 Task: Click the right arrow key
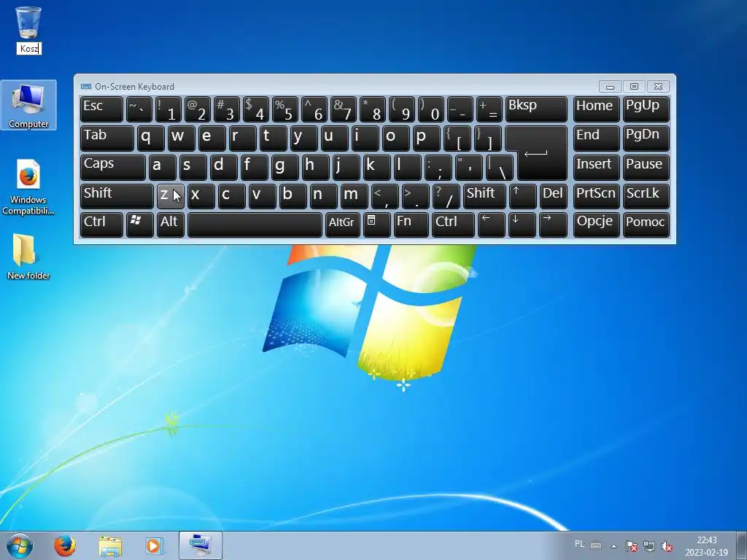[553, 225]
